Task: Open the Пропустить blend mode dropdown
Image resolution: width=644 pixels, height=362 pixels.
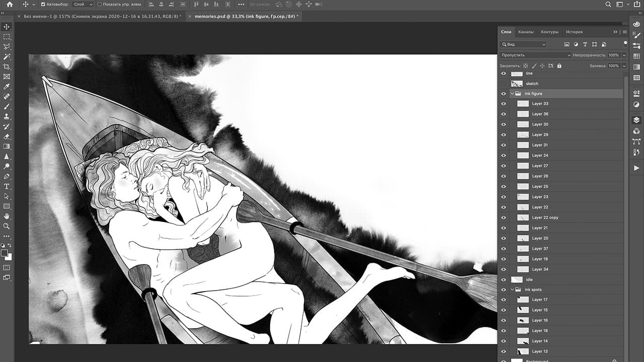Action: pyautogui.click(x=536, y=55)
